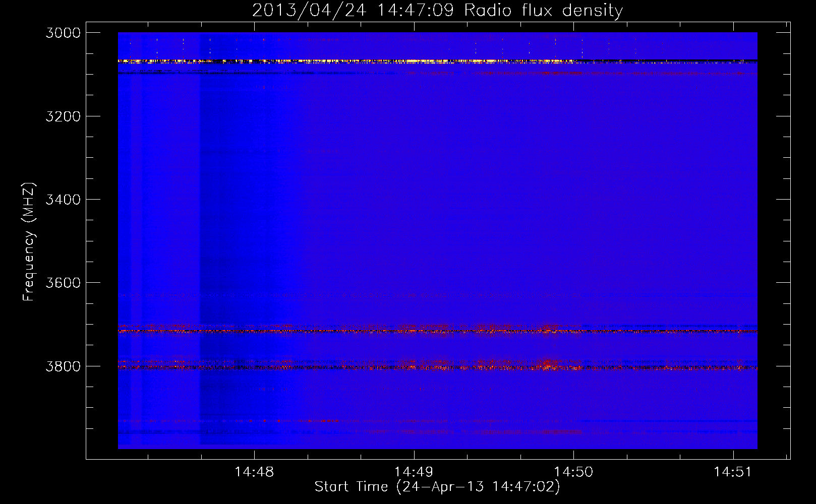This screenshot has width=816, height=504.
Task: Click the 14:51 time tick label
Action: (x=733, y=472)
